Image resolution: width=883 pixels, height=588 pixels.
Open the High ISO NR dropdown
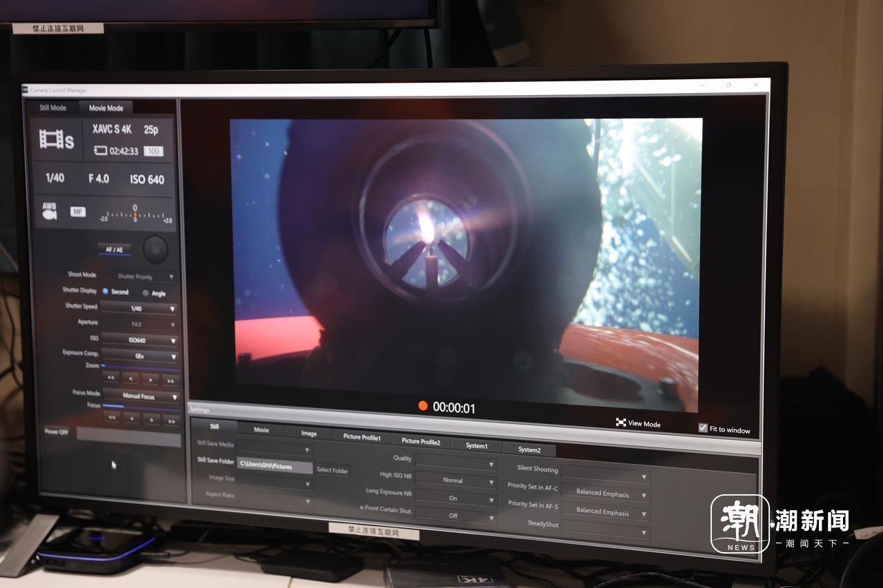(456, 480)
